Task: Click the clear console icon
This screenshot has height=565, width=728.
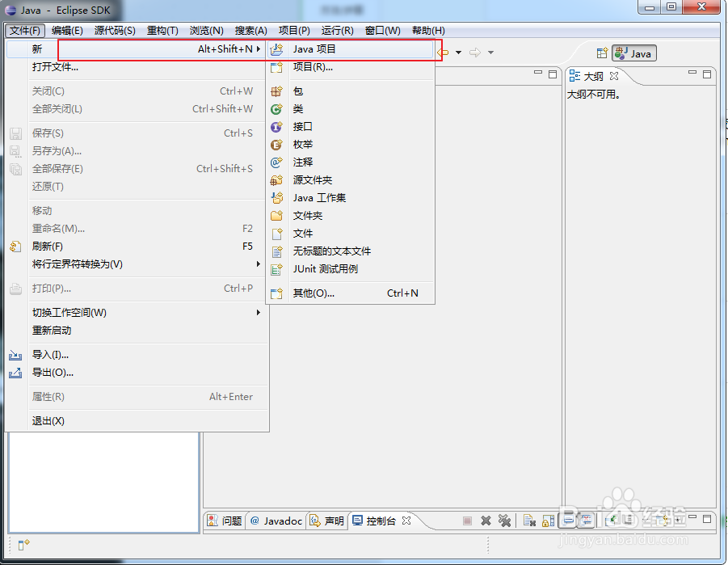Action: point(529,521)
